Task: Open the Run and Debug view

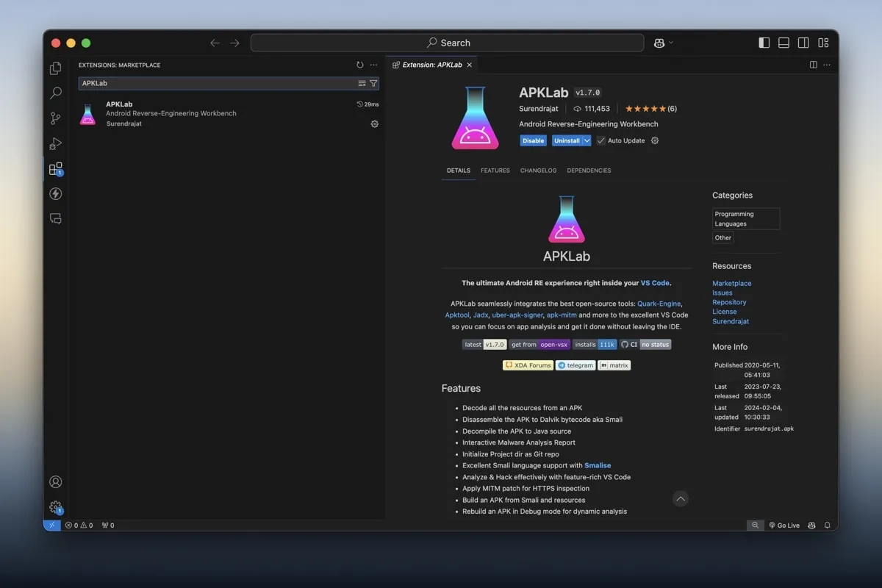Action: click(x=55, y=143)
